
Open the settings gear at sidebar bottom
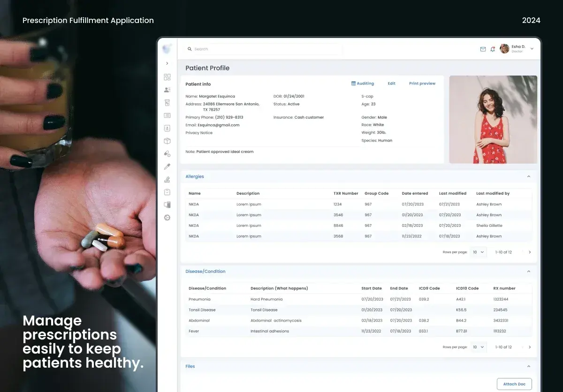point(167,217)
